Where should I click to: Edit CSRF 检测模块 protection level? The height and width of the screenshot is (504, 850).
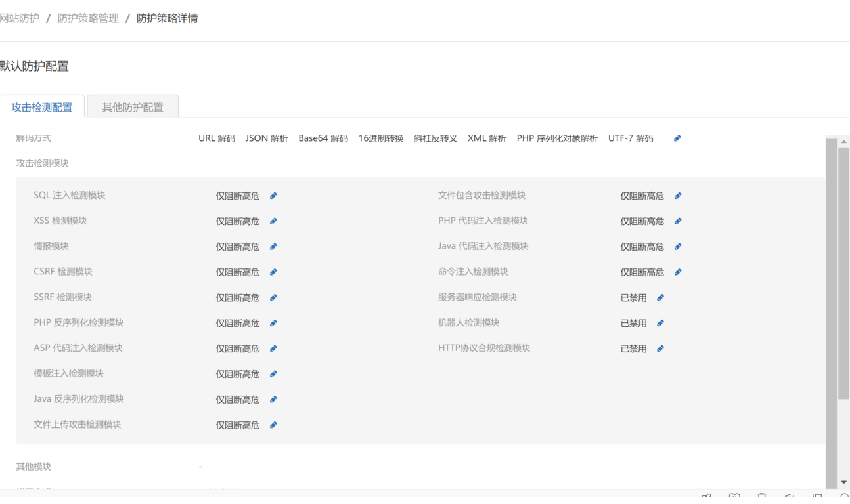pyautogui.click(x=273, y=272)
